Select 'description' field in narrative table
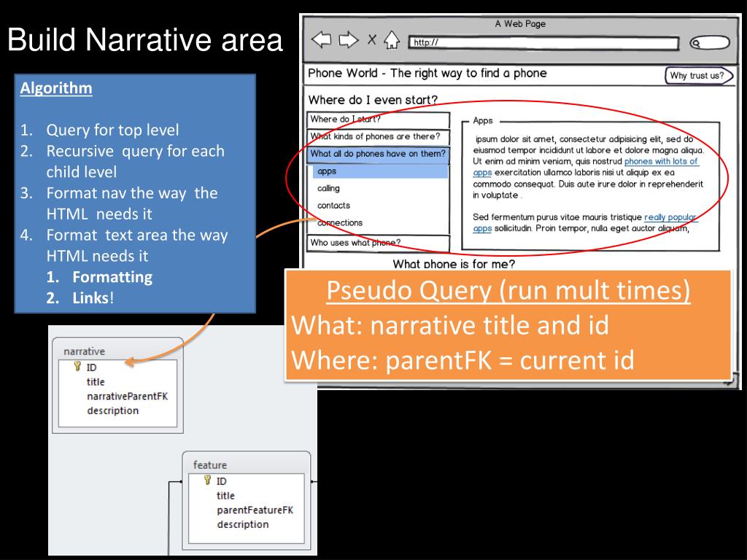 click(x=112, y=411)
